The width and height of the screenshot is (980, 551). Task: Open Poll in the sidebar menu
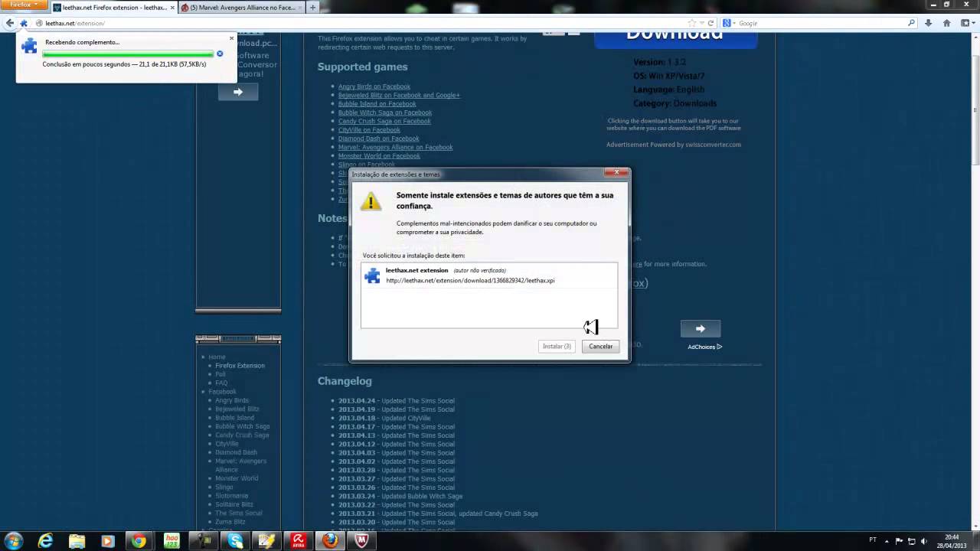coord(220,373)
